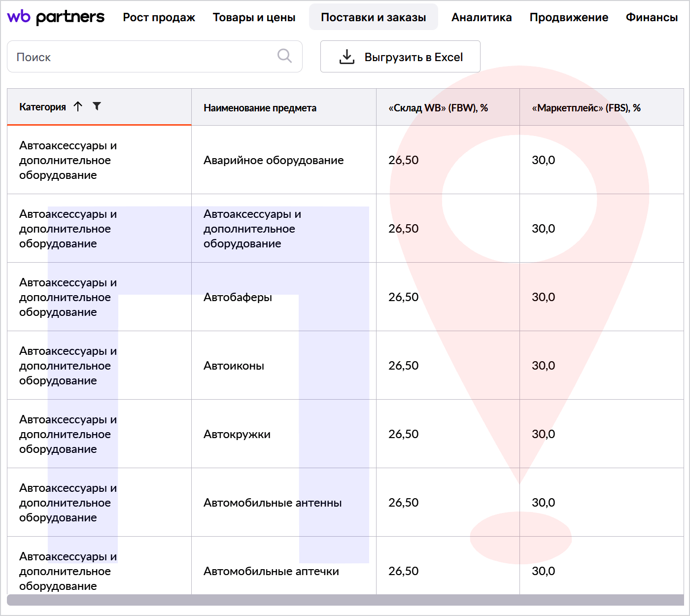This screenshot has width=690, height=616.
Task: Click the download icon in Excel button
Action: pyautogui.click(x=347, y=57)
